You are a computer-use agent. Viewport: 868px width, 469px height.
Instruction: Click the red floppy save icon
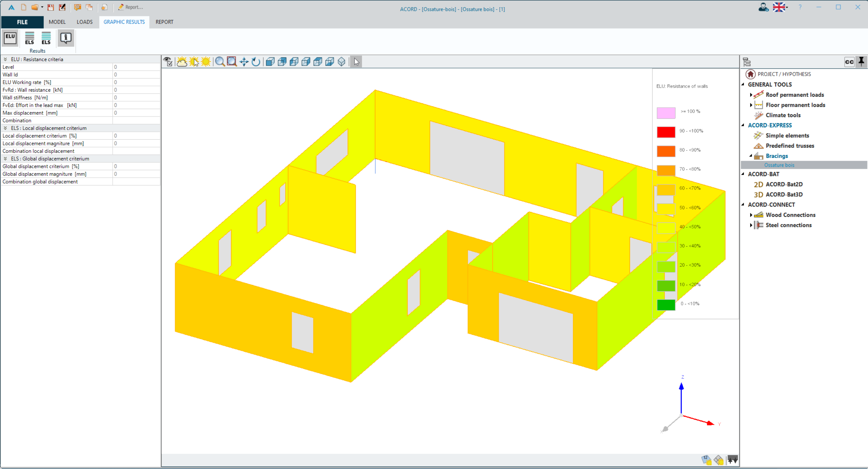[51, 7]
